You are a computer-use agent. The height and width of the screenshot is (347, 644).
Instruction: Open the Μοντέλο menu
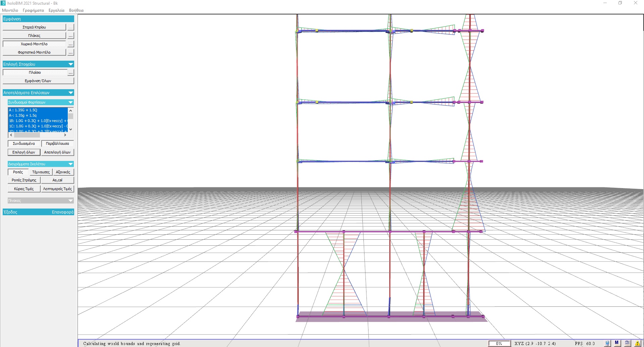[x=10, y=10]
